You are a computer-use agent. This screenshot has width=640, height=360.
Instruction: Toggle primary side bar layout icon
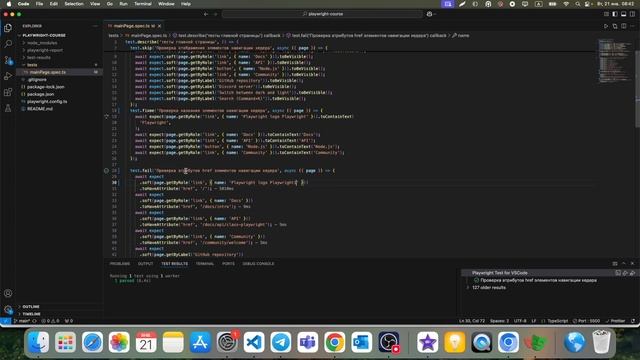615,14
